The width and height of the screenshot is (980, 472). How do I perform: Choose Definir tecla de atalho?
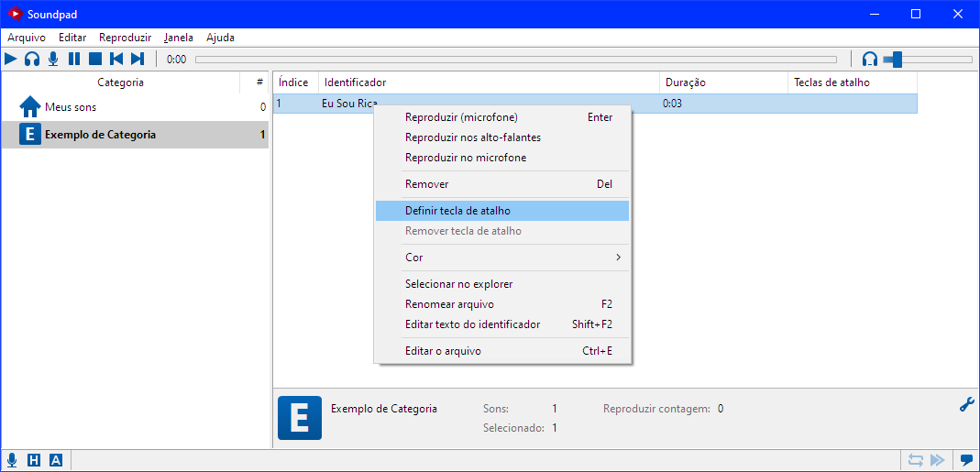(x=501, y=211)
